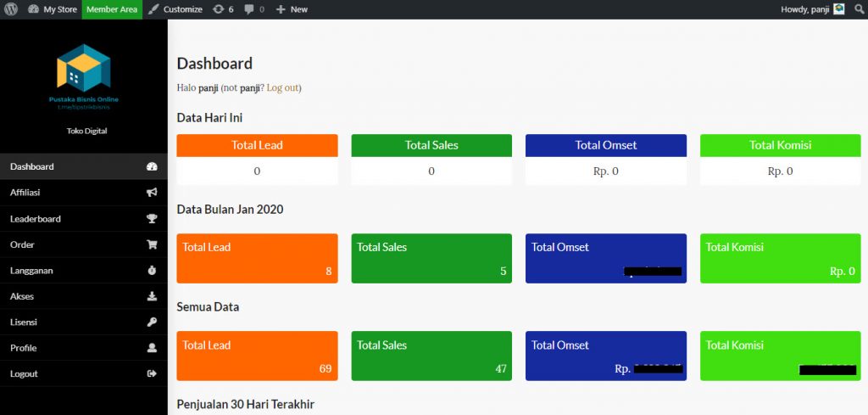868x415 pixels.
Task: Click the Penjualan 30 Hari Terakhir heading
Action: tap(245, 405)
